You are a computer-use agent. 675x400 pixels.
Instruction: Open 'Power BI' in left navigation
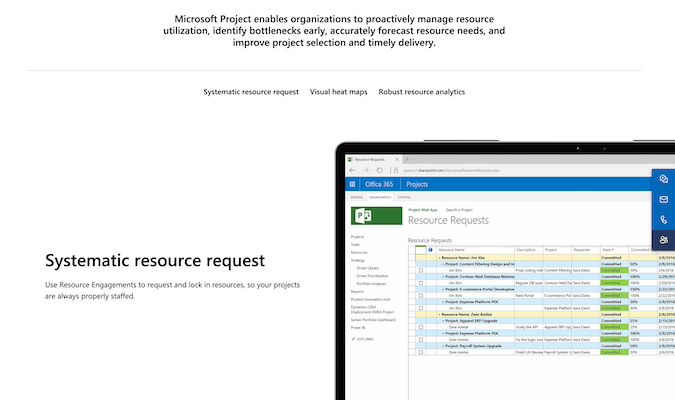358,328
